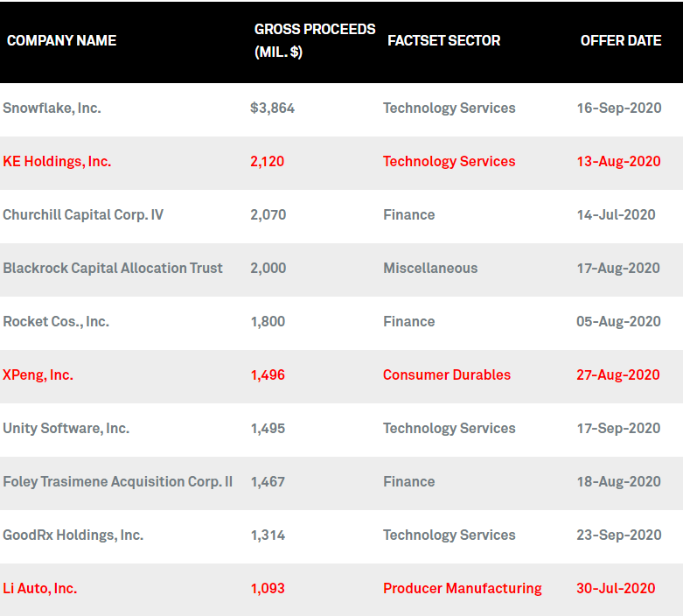
Task: Click the 16-Sep-2020 offer date
Action: [x=619, y=108]
